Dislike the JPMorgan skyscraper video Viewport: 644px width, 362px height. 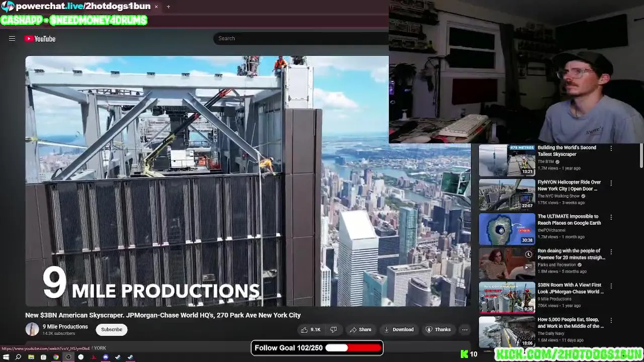(333, 330)
